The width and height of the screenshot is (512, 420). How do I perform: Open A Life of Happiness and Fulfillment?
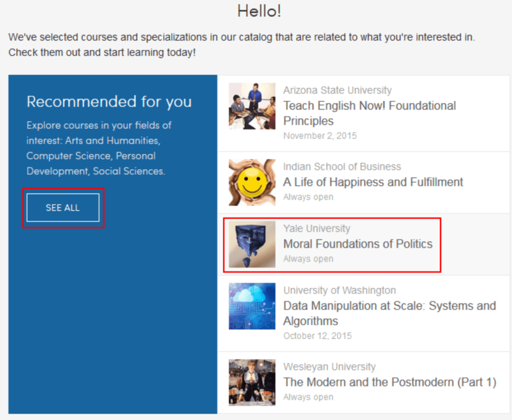pos(373,182)
